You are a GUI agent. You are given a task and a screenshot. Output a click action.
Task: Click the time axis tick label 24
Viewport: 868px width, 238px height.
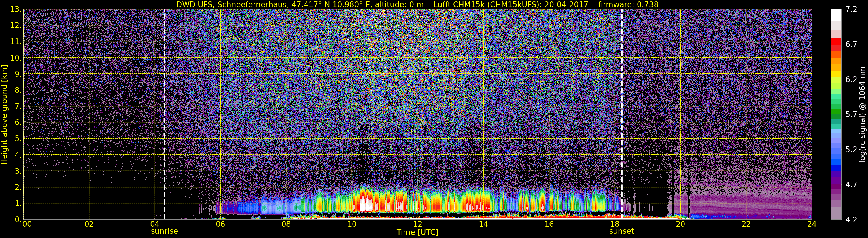(x=812, y=224)
